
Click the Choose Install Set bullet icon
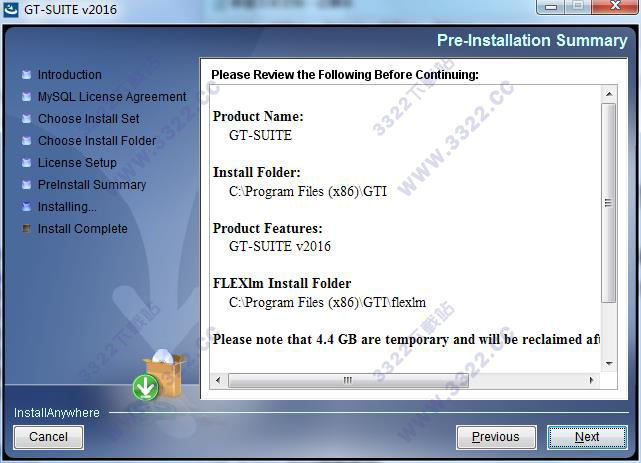click(x=27, y=119)
